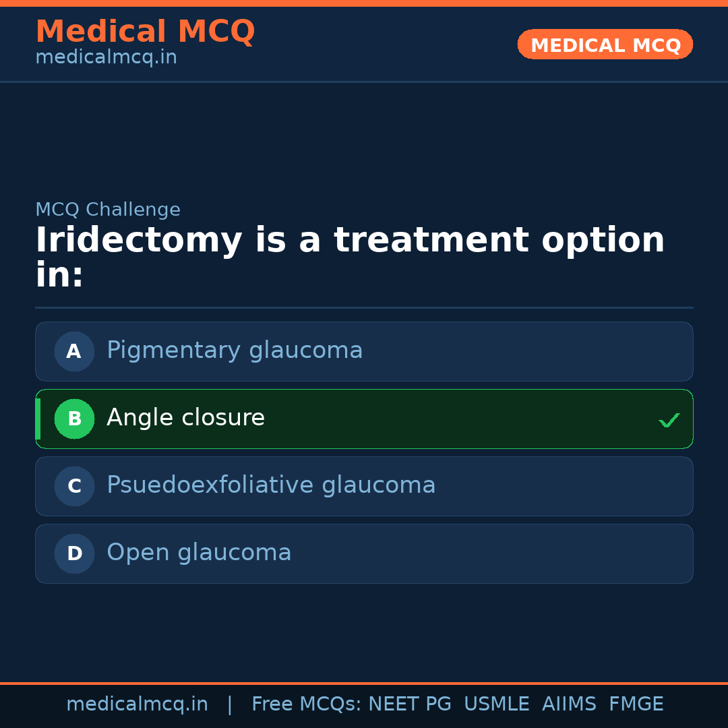
Task: Click the USMLE text in footer
Action: tap(496, 704)
